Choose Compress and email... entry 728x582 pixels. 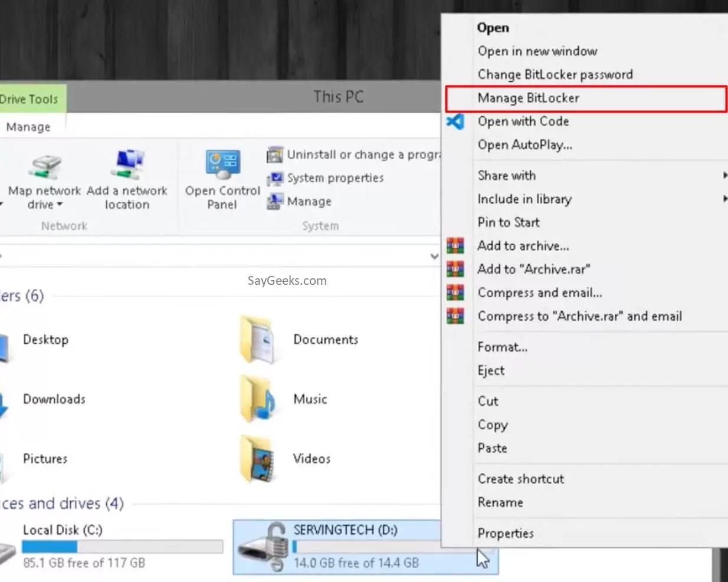click(540, 293)
